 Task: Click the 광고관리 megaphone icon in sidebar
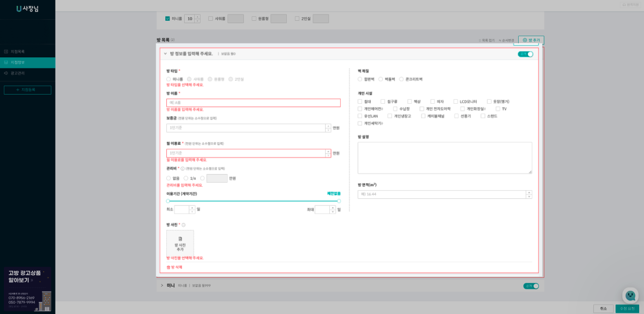[6, 73]
